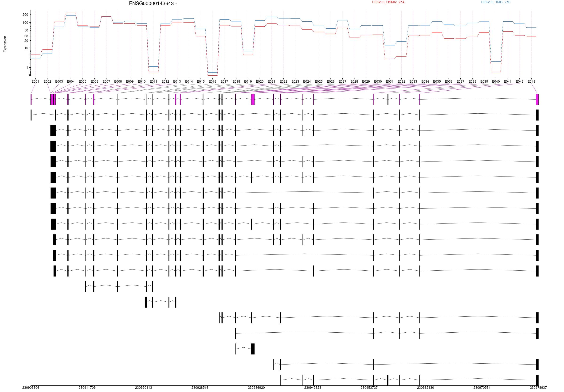Click exon label E028
This screenshot has height=392, width=564.
click(354, 81)
